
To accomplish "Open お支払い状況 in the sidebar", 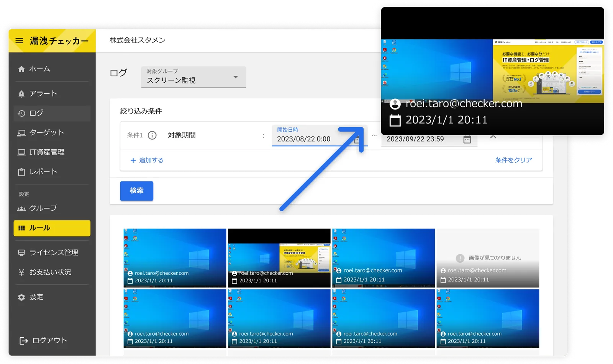I will [x=52, y=272].
